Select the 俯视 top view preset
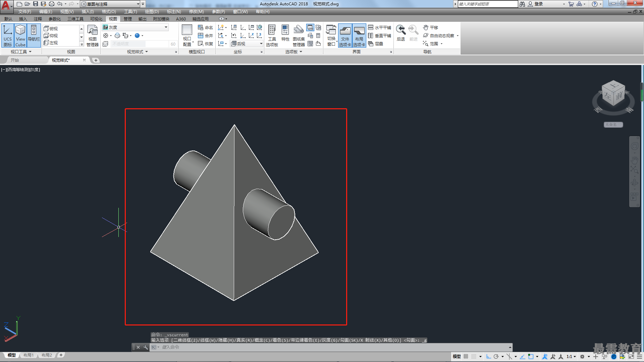The height and width of the screenshot is (362, 644). tap(51, 28)
